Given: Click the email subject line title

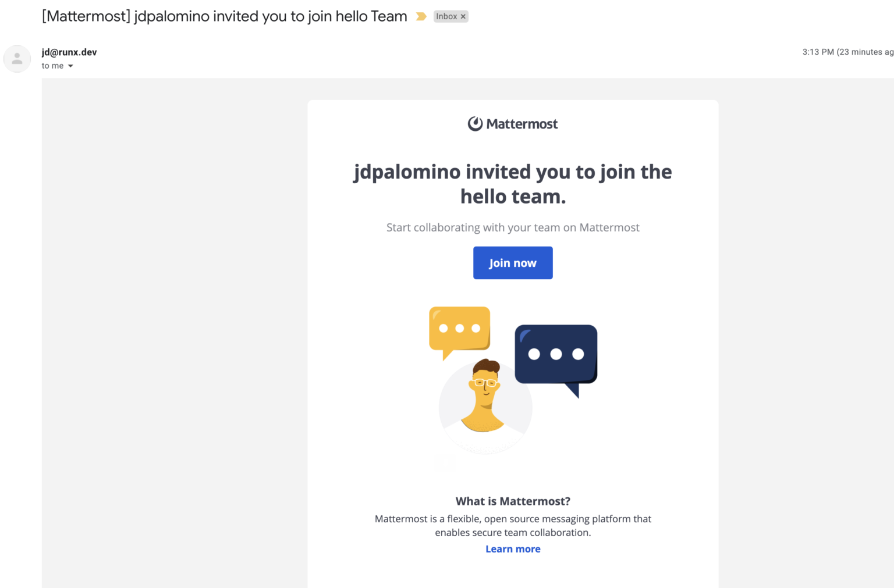Looking at the screenshot, I should point(225,16).
